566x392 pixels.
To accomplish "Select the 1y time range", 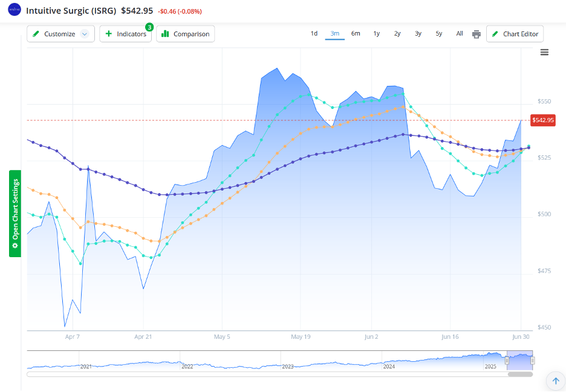I will tap(377, 33).
